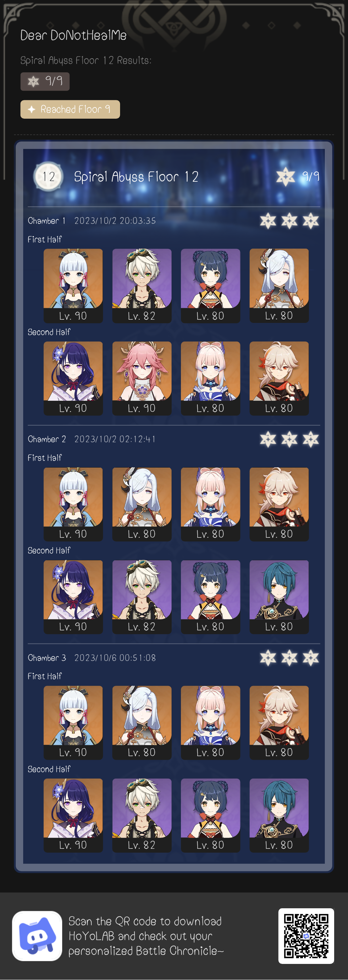Image resolution: width=348 pixels, height=980 pixels.
Task: Select Chamber 3 second-half purple-haired Lv. 90 portrait
Action: 73,815
